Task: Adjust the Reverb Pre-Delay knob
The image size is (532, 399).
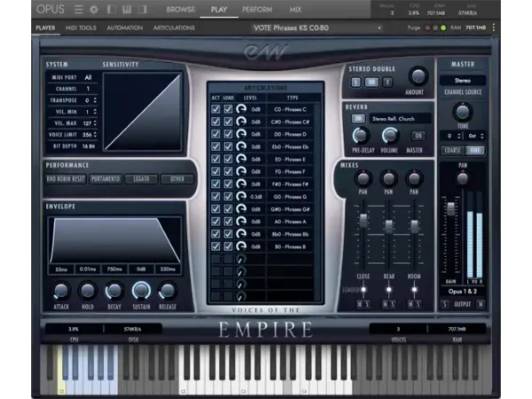Action: click(361, 136)
